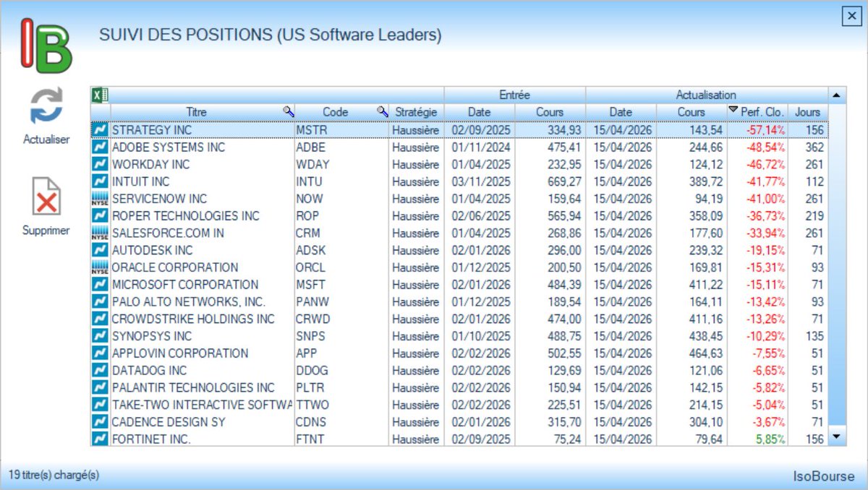Click chart icon beside PALO ALTO NETWORKS
This screenshot has height=490, width=868.
click(x=100, y=301)
